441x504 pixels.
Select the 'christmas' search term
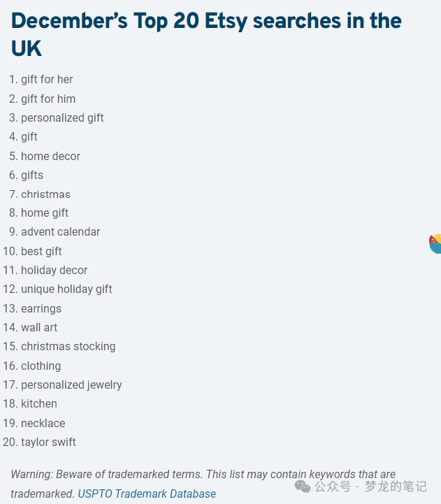45,194
